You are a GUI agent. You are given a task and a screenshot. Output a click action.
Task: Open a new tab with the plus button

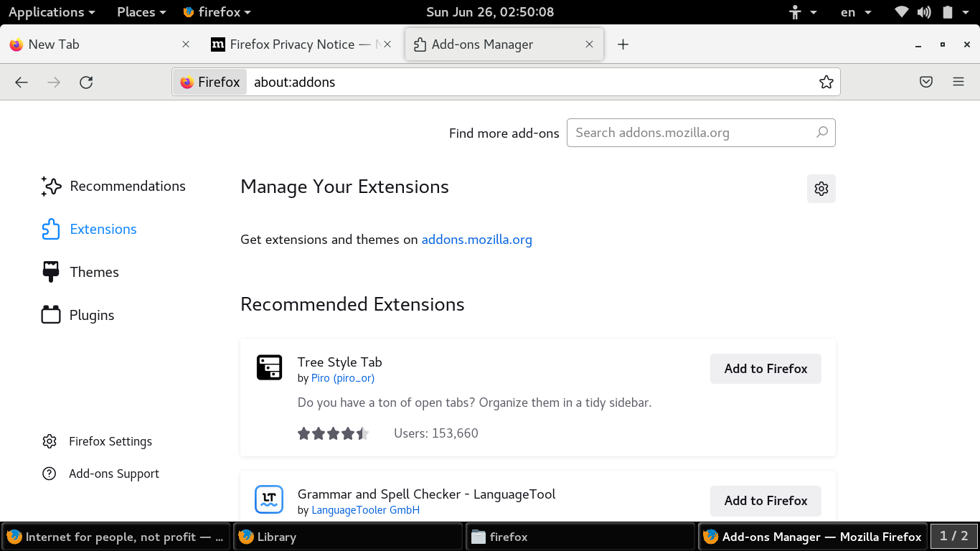(623, 44)
